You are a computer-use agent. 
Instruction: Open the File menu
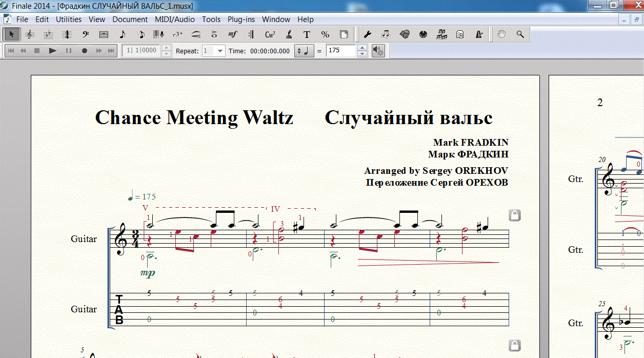[x=22, y=19]
